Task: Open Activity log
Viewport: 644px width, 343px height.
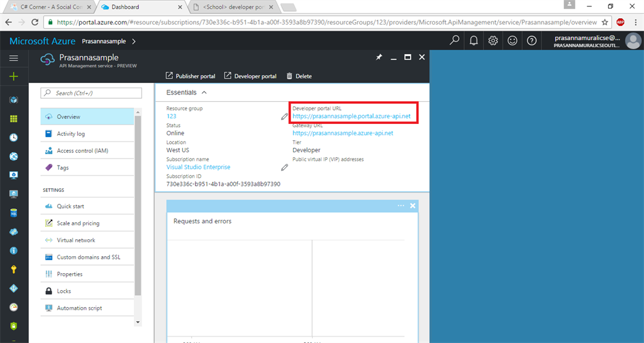Action: (87, 133)
